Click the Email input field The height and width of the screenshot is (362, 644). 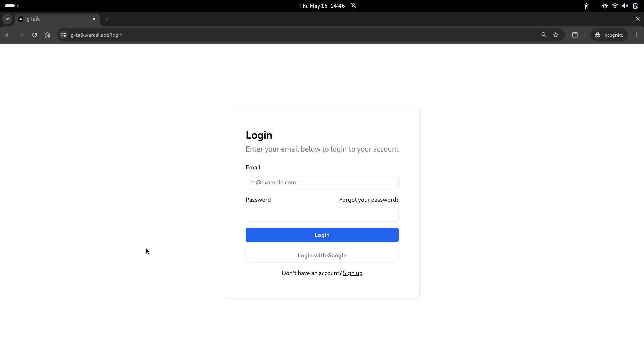coord(322,182)
